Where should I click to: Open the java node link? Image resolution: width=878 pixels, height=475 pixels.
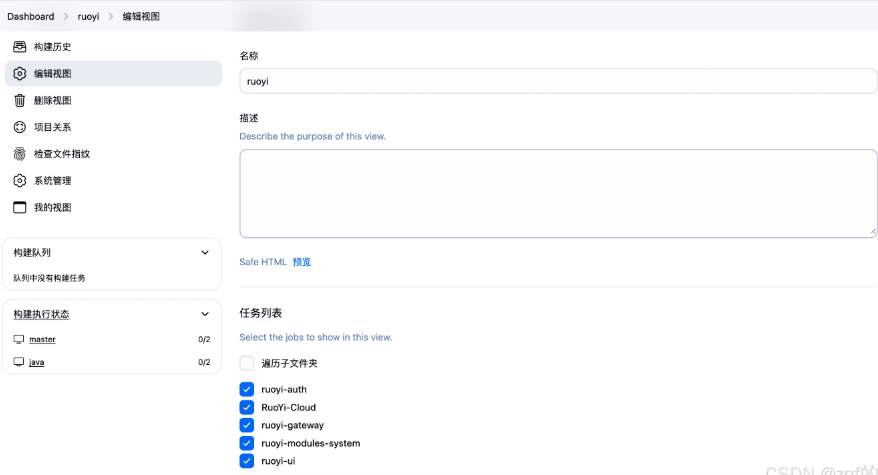(x=36, y=362)
